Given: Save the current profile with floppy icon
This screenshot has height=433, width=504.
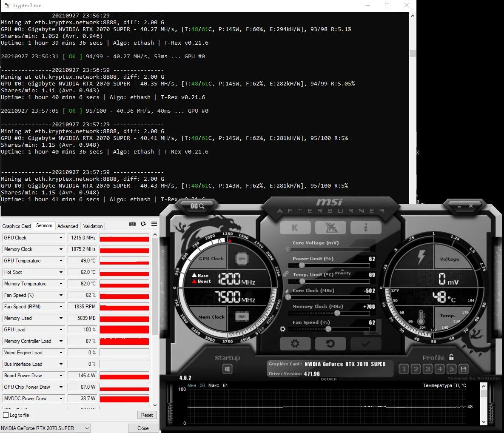Looking at the screenshot, I should coord(464,369).
